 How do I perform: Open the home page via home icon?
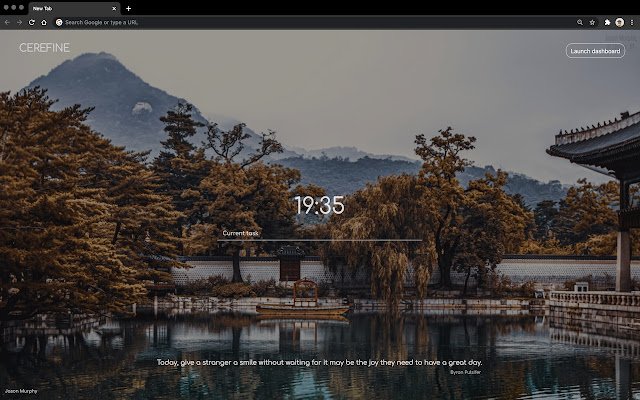click(44, 22)
